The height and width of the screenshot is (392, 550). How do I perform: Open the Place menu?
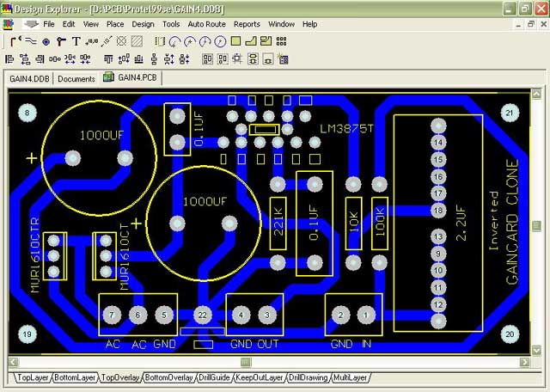115,24
